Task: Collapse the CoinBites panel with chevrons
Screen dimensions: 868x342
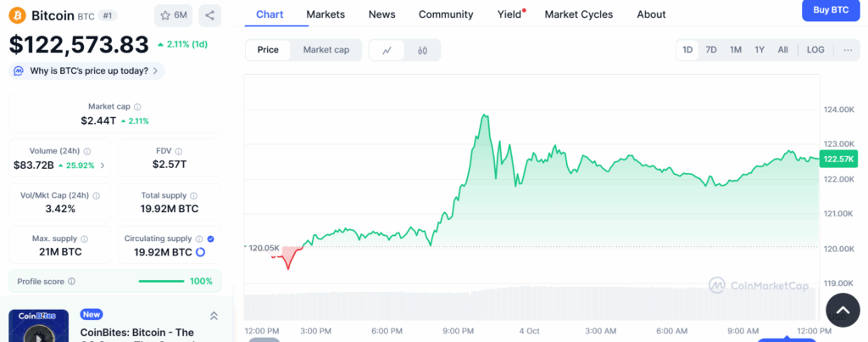Action: (x=214, y=316)
